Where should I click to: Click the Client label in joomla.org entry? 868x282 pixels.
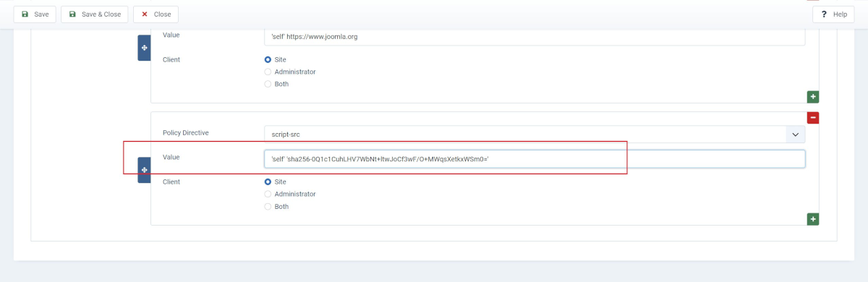(171, 59)
